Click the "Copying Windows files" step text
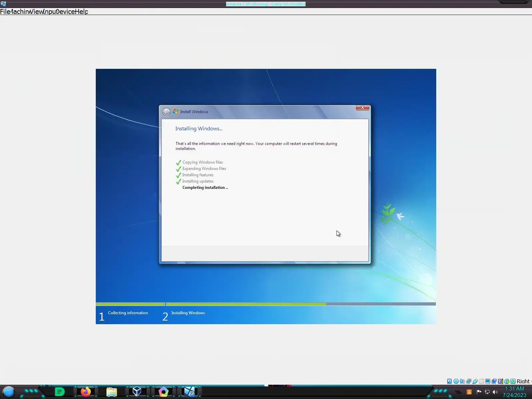 tap(202, 162)
